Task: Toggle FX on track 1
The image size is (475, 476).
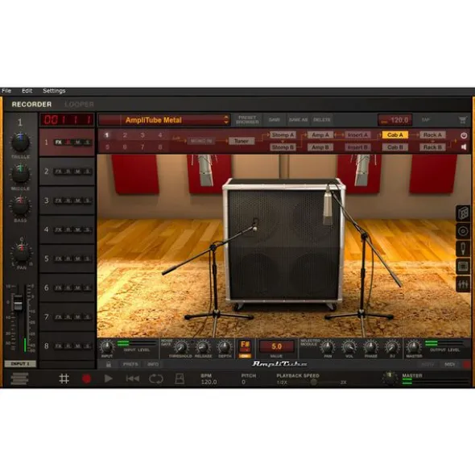Action: point(58,143)
